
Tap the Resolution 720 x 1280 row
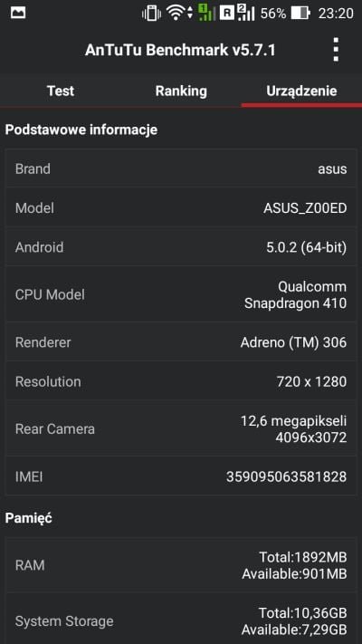181,381
